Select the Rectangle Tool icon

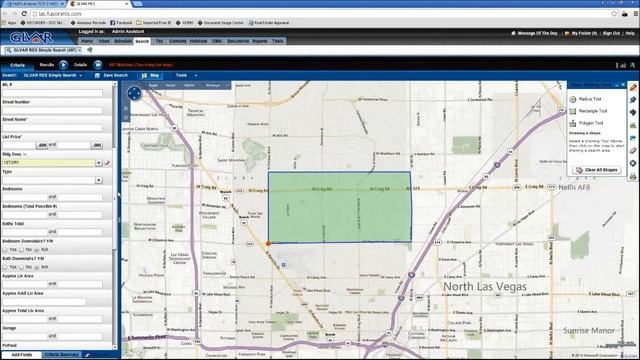573,111
